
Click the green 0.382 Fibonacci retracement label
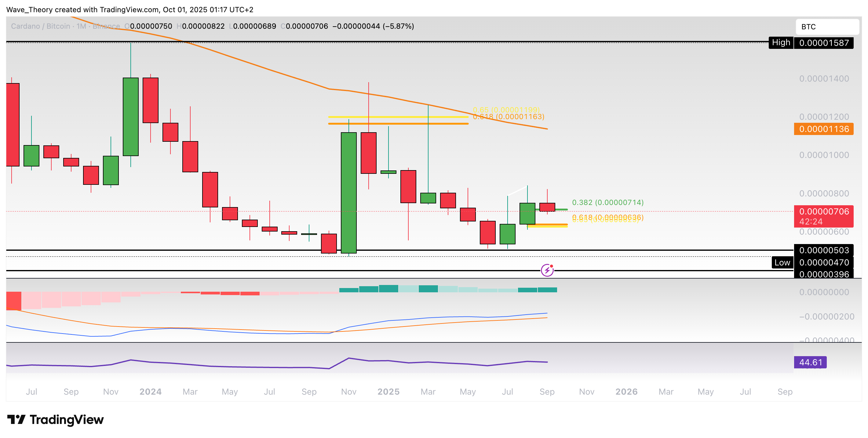(x=607, y=203)
